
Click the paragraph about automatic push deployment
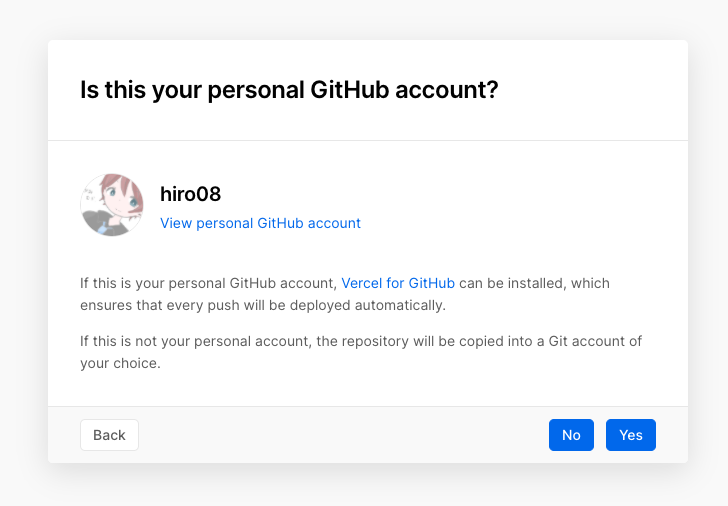click(x=344, y=294)
